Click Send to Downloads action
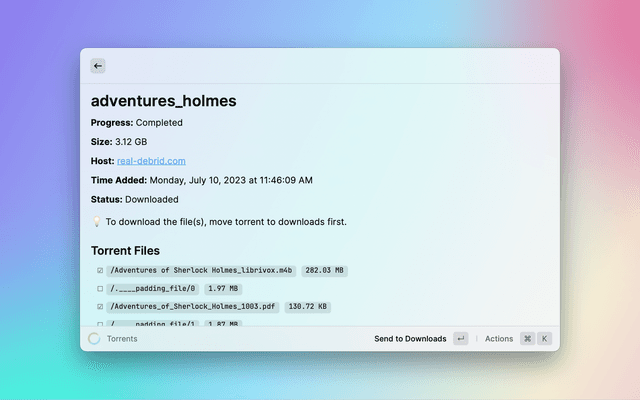This screenshot has width=640, height=400. point(410,339)
